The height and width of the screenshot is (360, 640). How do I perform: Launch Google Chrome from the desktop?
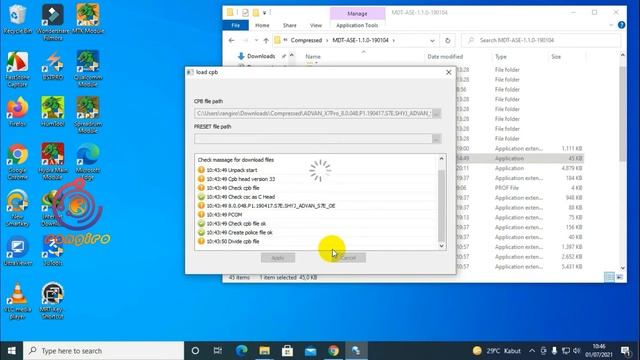point(18,162)
